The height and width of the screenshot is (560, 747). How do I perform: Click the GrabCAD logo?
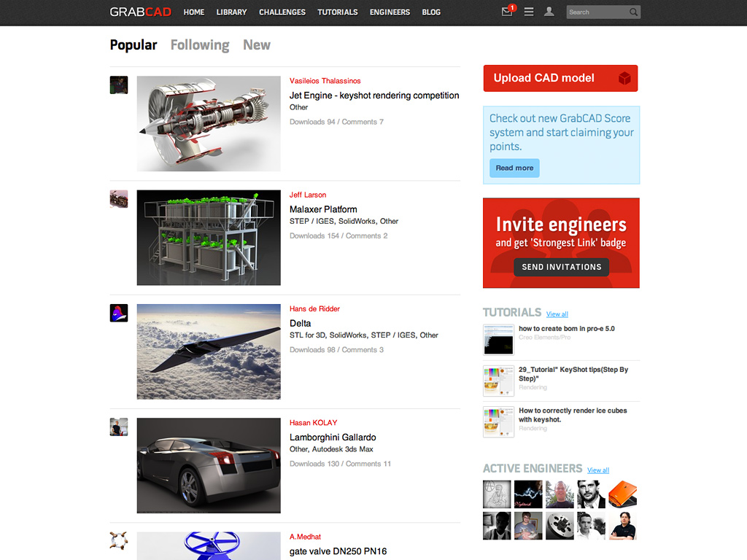[141, 12]
